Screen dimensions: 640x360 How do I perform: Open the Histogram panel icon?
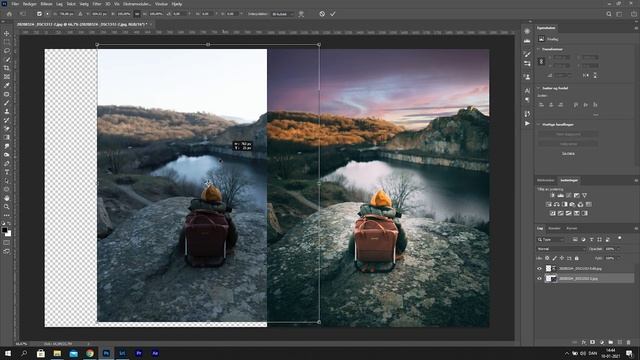pyautogui.click(x=527, y=41)
